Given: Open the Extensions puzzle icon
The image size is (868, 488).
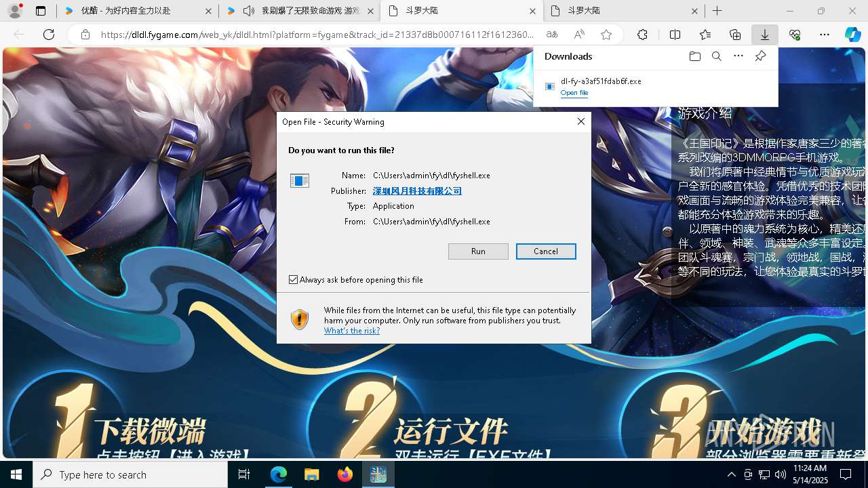Looking at the screenshot, I should [642, 35].
